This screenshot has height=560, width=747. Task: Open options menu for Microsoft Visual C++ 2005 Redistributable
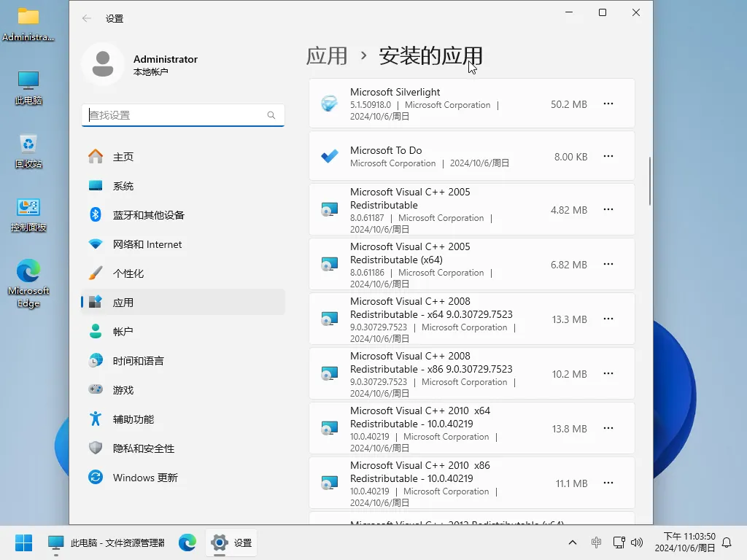[x=608, y=209]
